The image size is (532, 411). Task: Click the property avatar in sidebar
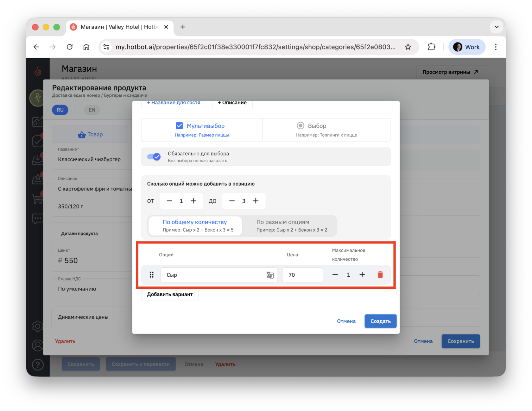[37, 98]
